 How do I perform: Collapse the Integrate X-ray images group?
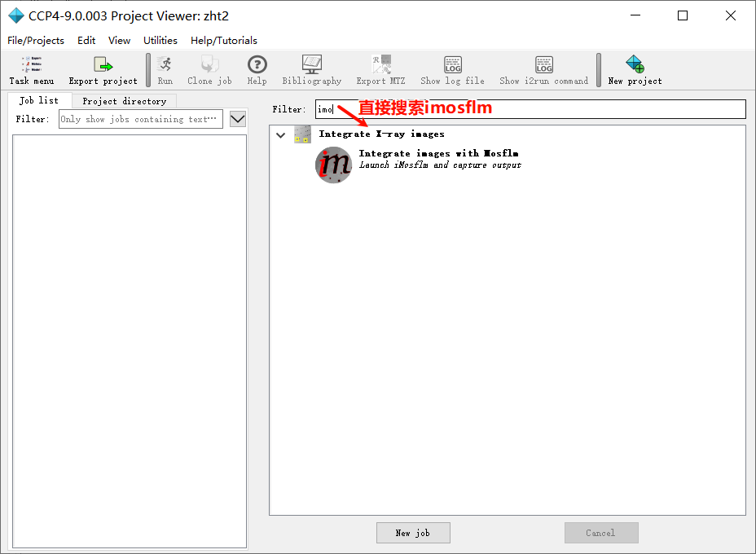(x=280, y=135)
